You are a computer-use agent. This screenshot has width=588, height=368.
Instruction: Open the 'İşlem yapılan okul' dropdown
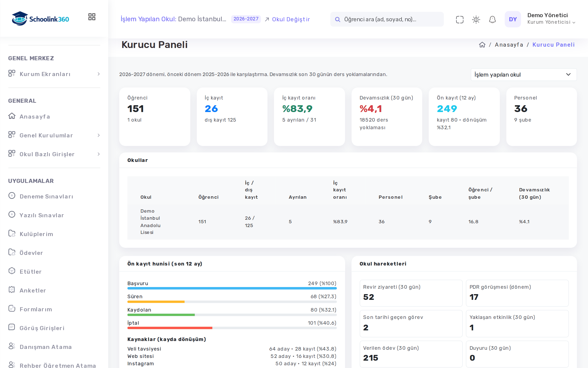coord(523,75)
